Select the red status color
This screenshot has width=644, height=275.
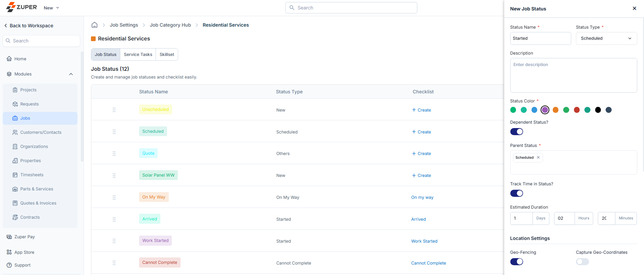pos(577,110)
